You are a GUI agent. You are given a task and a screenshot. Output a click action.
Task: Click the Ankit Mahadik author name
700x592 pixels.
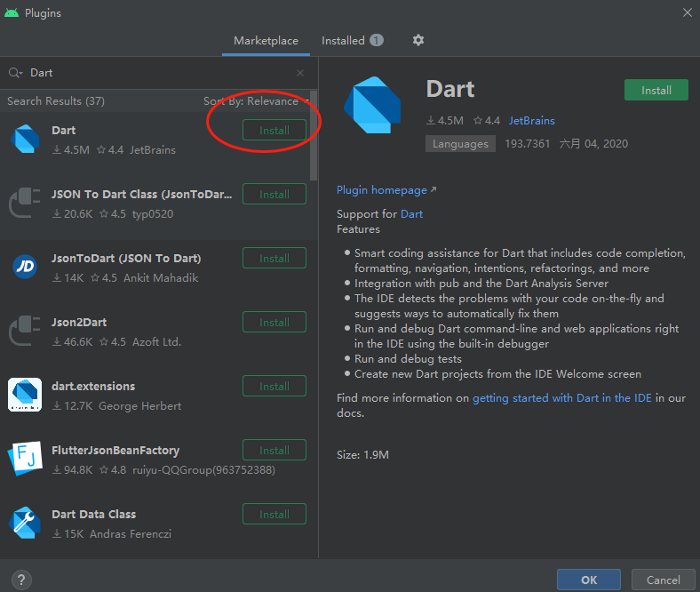coord(161,278)
